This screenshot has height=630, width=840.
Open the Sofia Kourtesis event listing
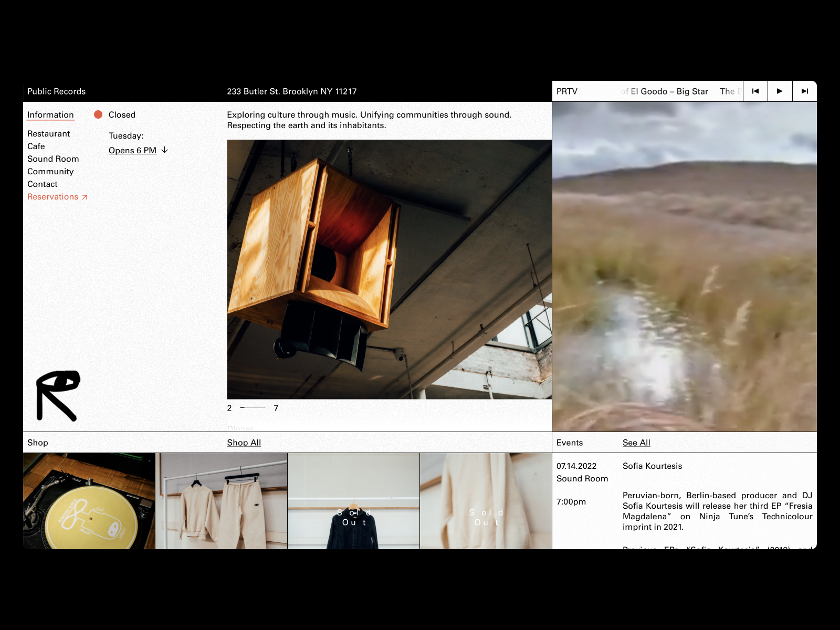[x=652, y=466]
